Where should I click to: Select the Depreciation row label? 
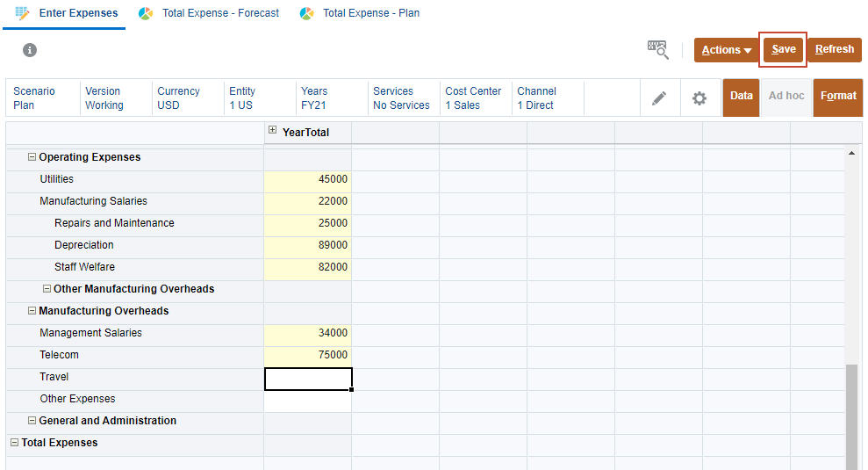[83, 245]
